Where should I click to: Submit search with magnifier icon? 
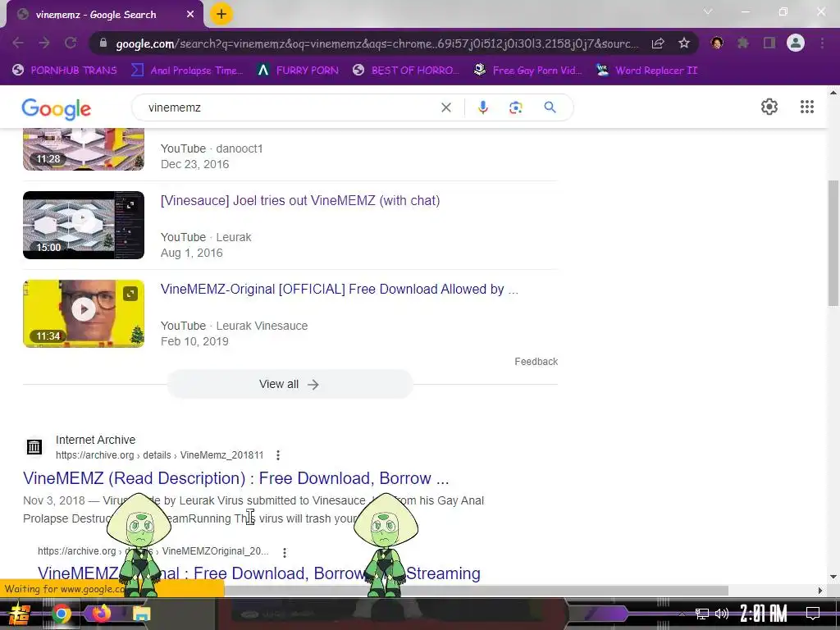click(550, 107)
